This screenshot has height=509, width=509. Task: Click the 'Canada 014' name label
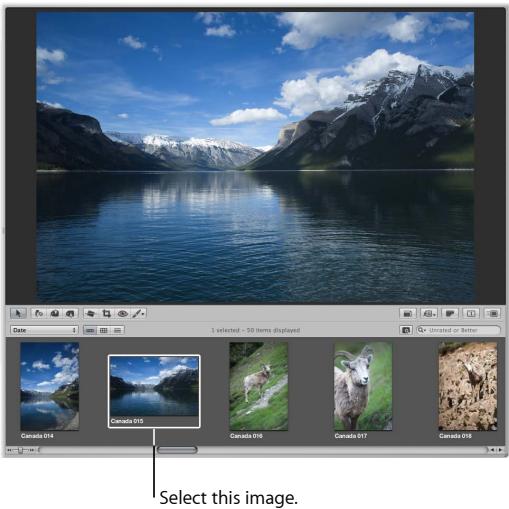[37, 436]
